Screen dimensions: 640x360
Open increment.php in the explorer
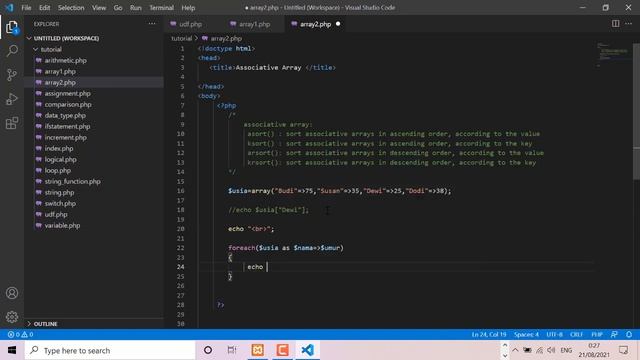[66, 138]
